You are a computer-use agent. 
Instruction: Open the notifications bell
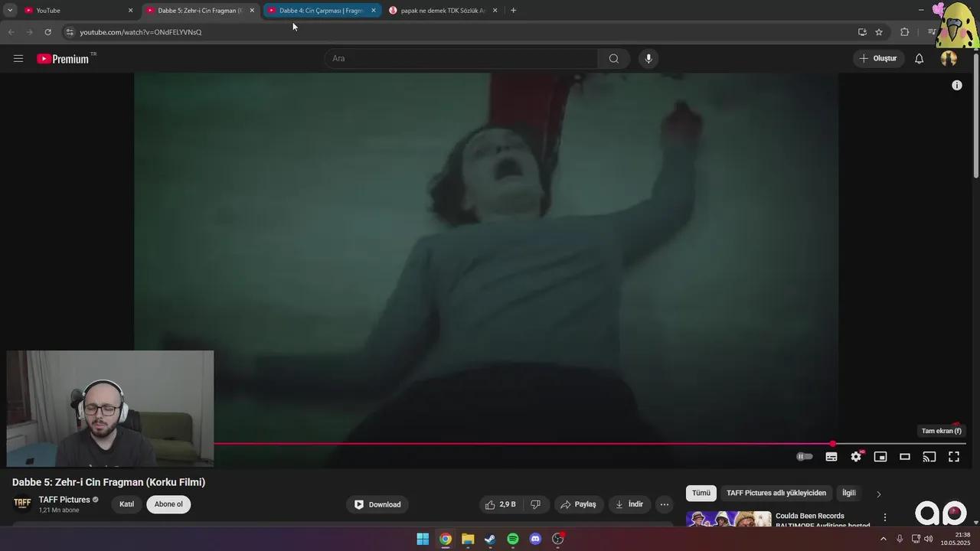pyautogui.click(x=919, y=58)
